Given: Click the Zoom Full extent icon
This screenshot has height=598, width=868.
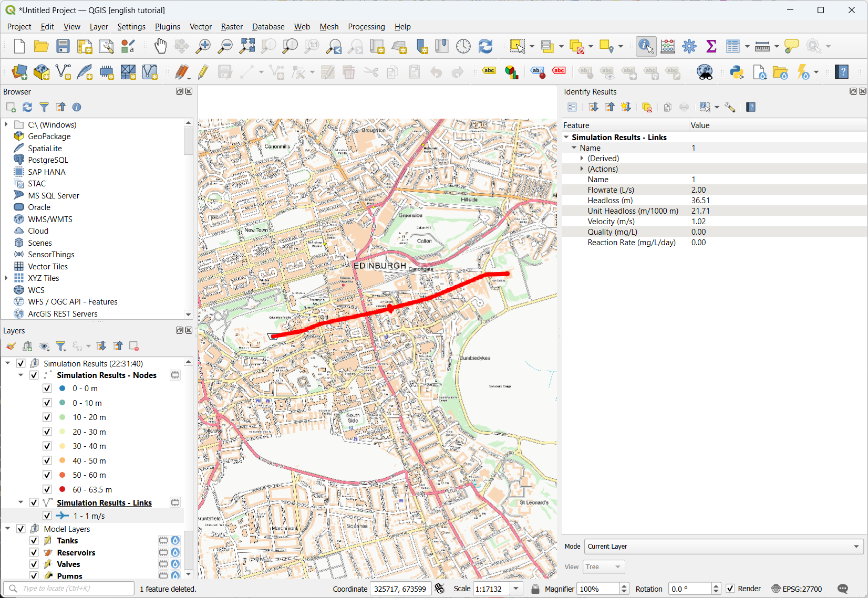Looking at the screenshot, I should point(247,46).
